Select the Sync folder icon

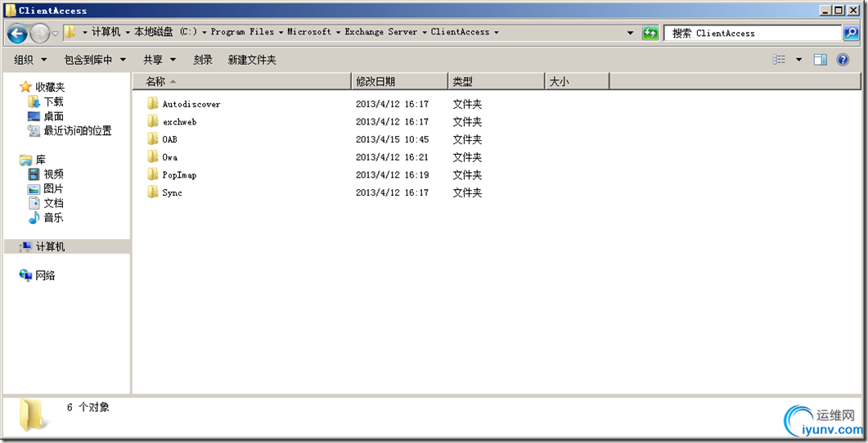[x=153, y=192]
